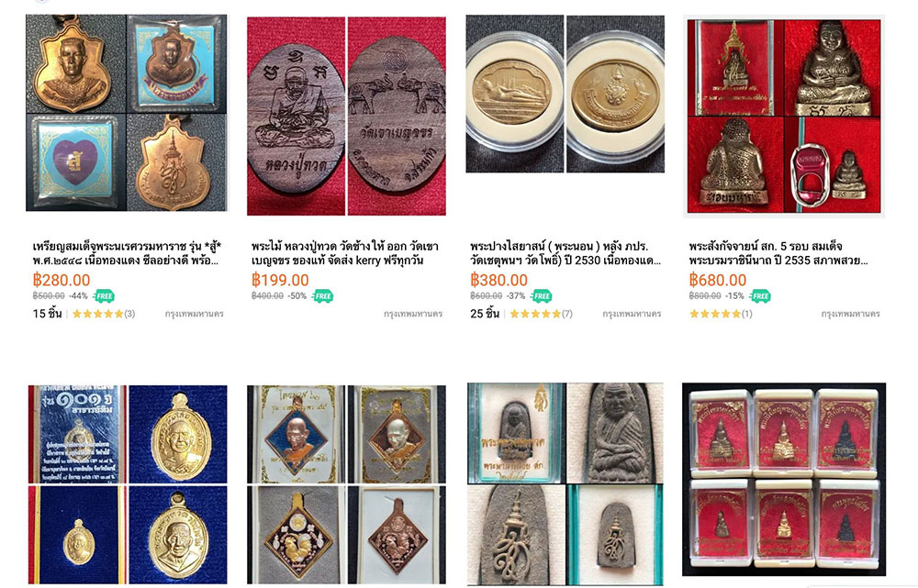
Task: Open the diamond-shaped rooster amulet listing image
Action: (x=346, y=484)
